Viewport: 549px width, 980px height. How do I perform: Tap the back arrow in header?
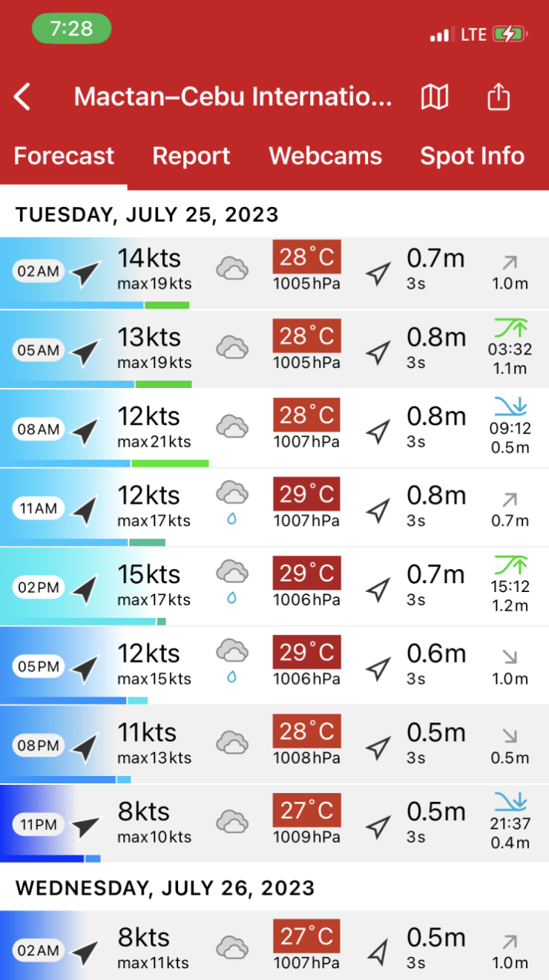(x=23, y=97)
